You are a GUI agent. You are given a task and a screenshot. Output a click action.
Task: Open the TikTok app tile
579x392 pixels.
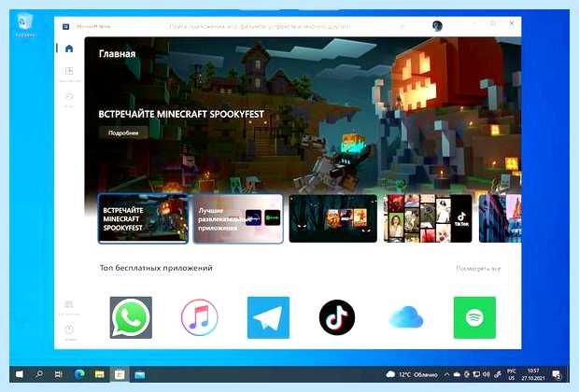(x=337, y=317)
